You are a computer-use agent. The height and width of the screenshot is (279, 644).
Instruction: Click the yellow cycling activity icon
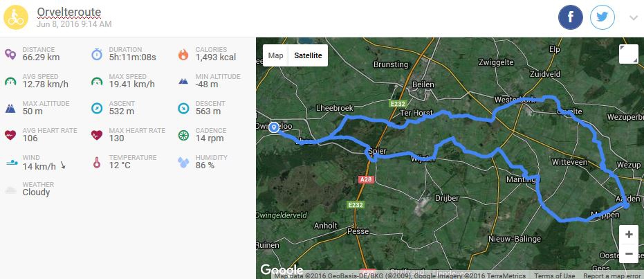click(17, 17)
